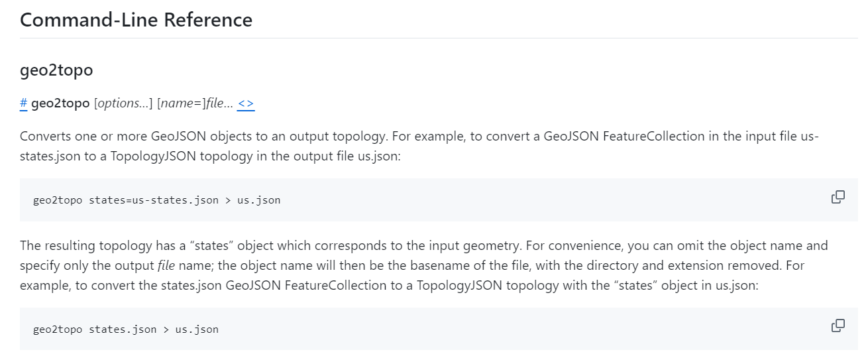Open the '#' anchor link before geo2topo

coord(23,103)
